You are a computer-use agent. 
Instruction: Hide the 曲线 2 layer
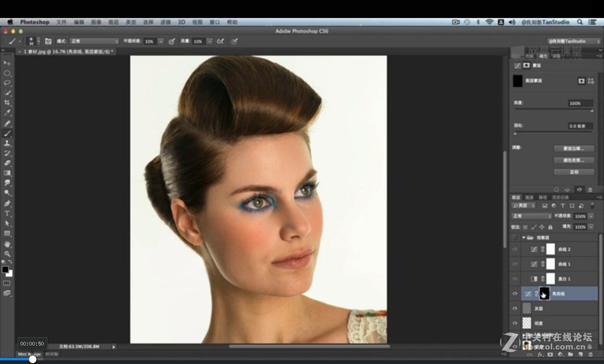pos(514,249)
